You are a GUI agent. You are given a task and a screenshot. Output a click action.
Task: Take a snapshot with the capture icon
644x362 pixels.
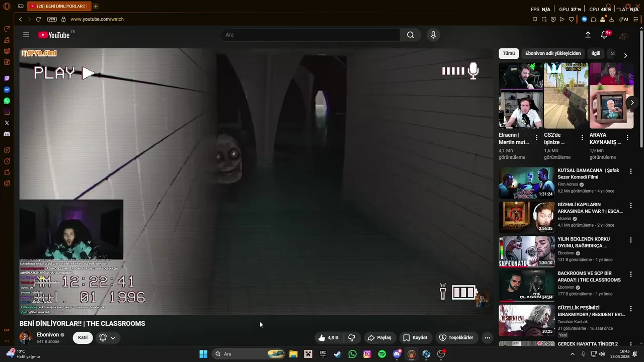[x=544, y=19]
